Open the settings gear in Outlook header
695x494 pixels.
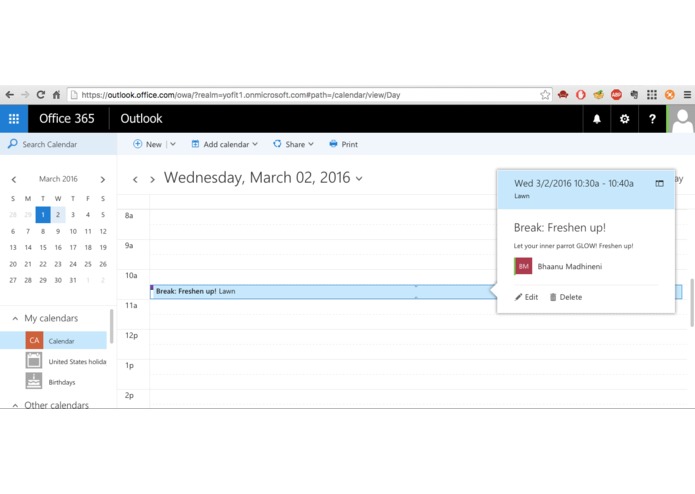(x=624, y=119)
